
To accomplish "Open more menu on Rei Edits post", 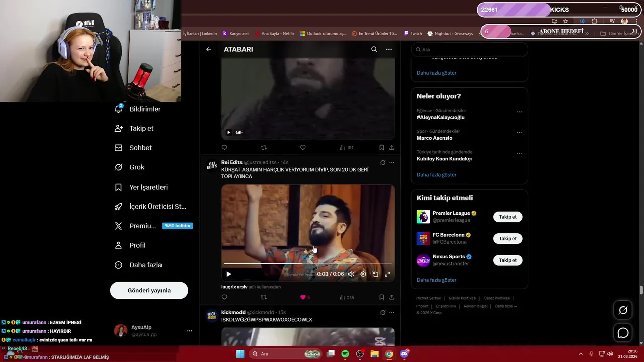I will point(392,162).
